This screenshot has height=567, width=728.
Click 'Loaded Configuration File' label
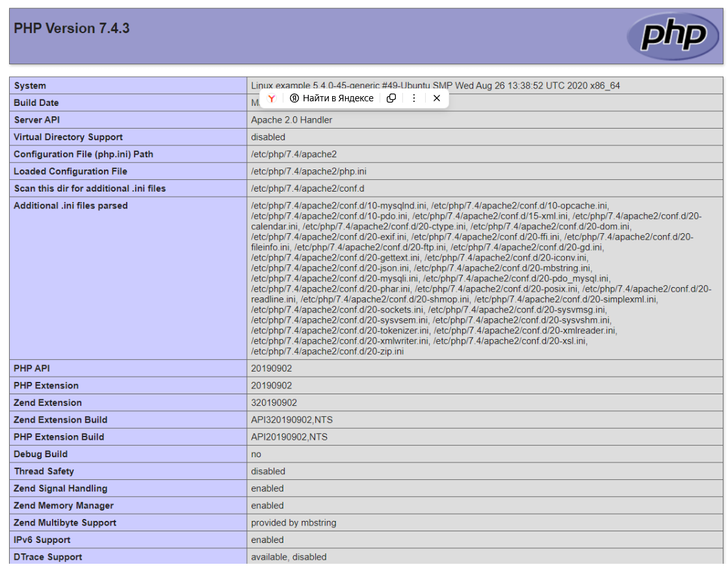[71, 171]
